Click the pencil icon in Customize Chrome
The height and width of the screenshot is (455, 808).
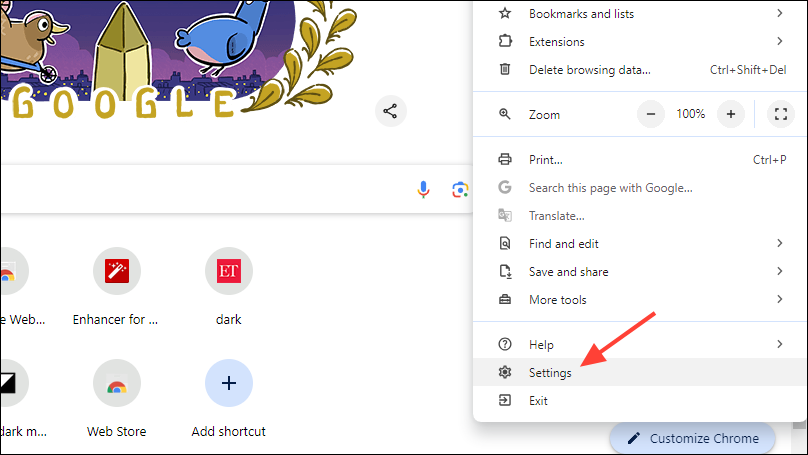click(x=634, y=439)
